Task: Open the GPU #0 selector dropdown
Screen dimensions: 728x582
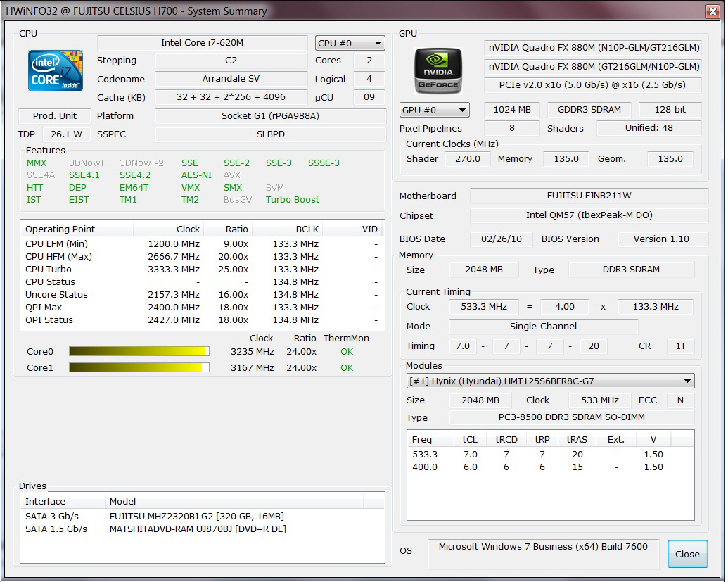Action: point(435,110)
